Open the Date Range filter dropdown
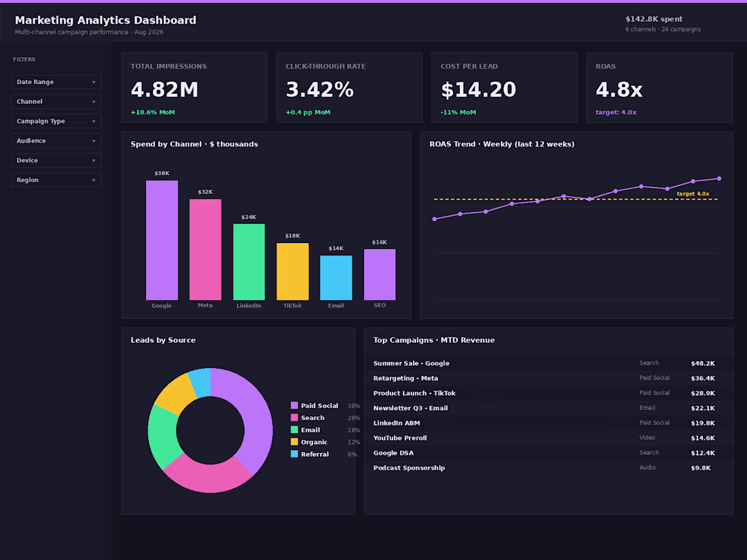 [x=56, y=82]
